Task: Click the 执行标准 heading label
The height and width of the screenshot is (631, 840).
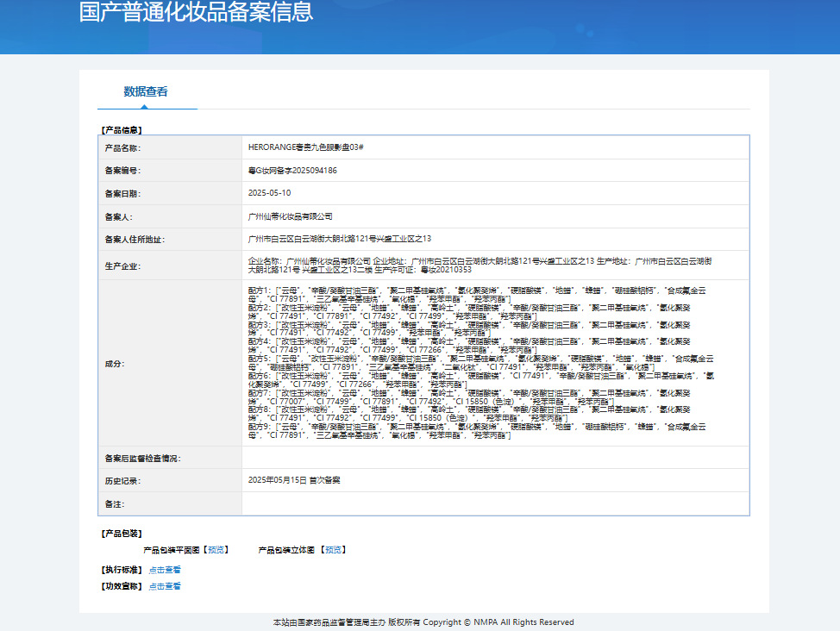Action: (x=122, y=570)
